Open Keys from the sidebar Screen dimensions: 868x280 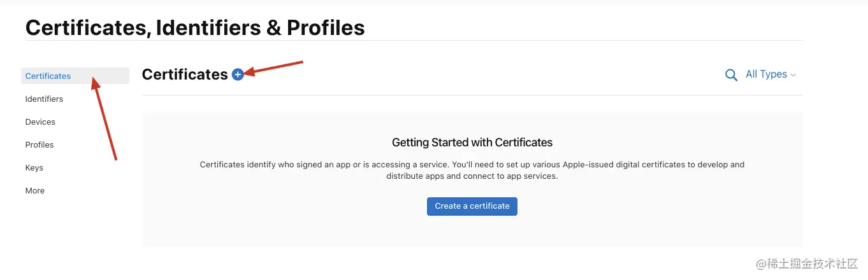coord(34,167)
